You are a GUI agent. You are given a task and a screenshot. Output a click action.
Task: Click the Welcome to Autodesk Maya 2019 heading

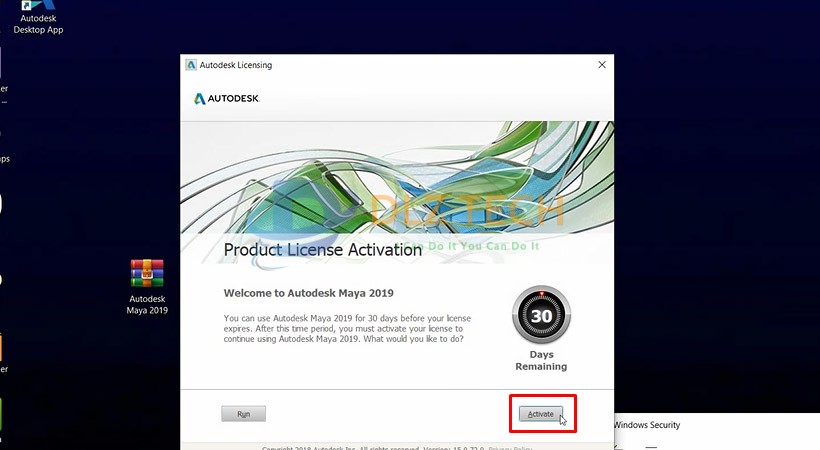[309, 293]
